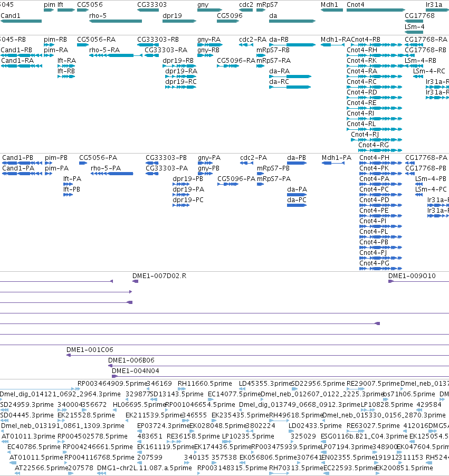This screenshot has height=476, width=449.
Task: Select the Mdh1-PA protein
Action: coord(333,163)
